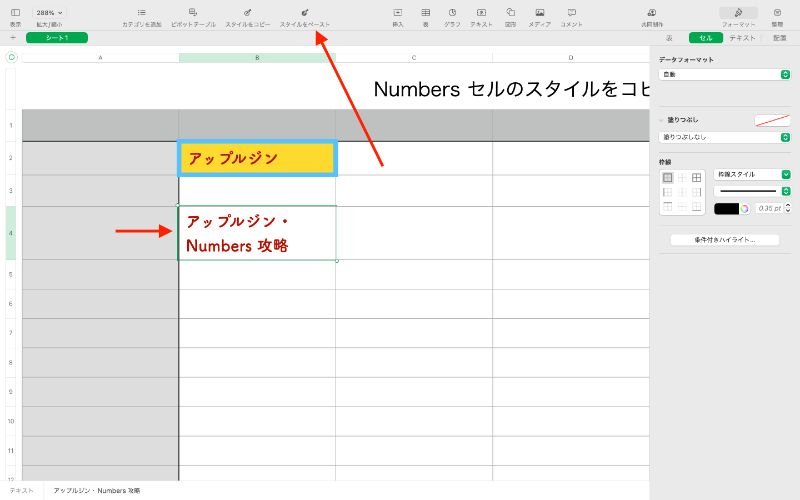Collapse the 塗りつぶし section disclosure triangle
Screen dimensions: 800x500
pos(661,120)
